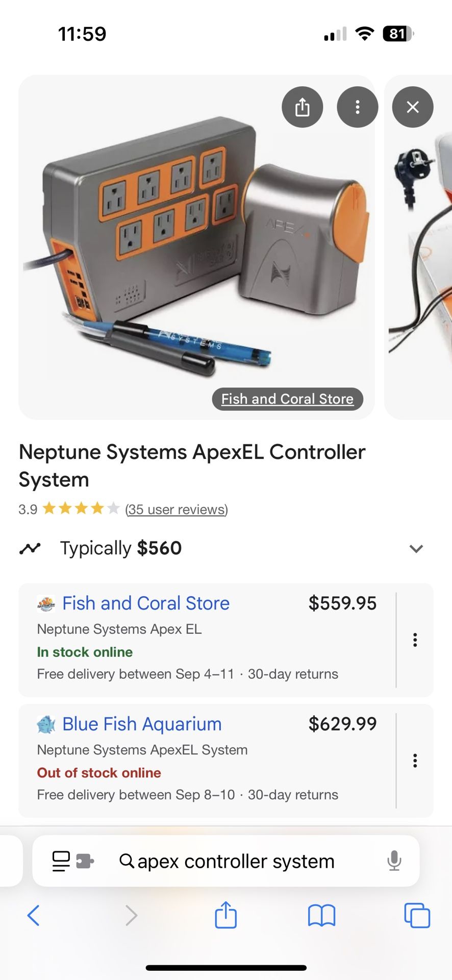
Task: Close the product detail overlay
Action: pos(412,107)
